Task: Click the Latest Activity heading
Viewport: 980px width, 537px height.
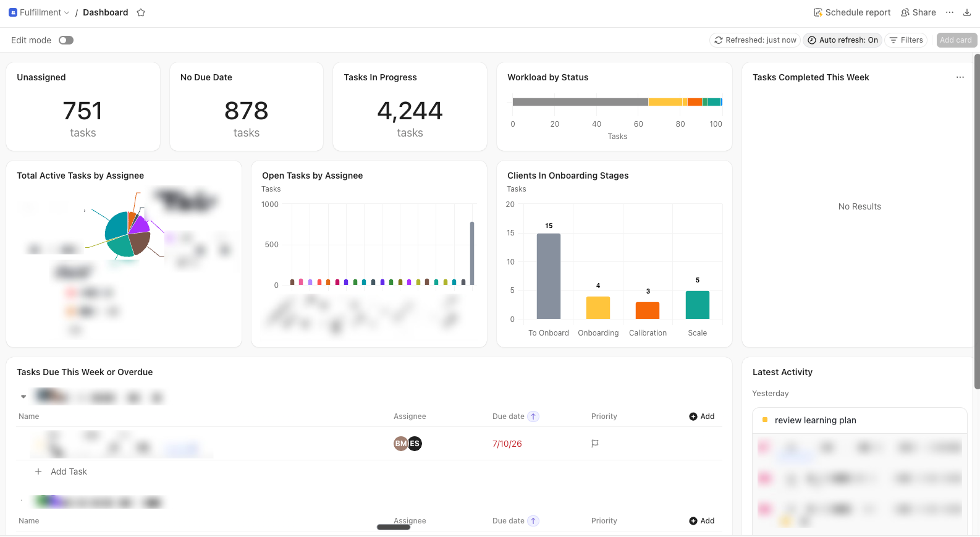Action: coord(782,372)
